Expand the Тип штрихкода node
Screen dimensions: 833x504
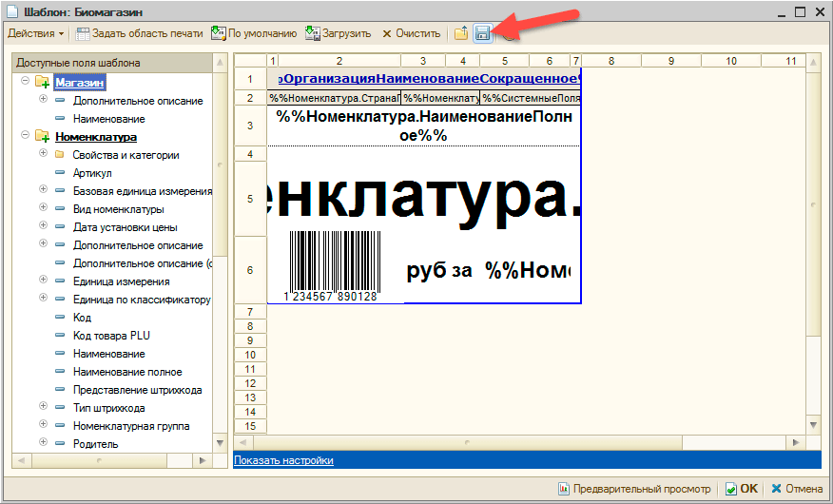43,406
